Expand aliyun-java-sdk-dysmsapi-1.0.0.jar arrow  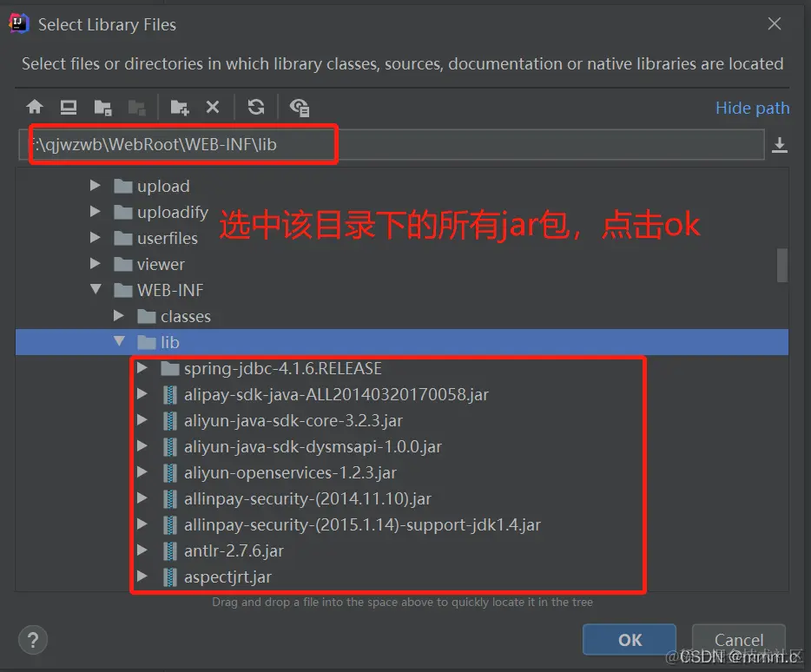(142, 446)
